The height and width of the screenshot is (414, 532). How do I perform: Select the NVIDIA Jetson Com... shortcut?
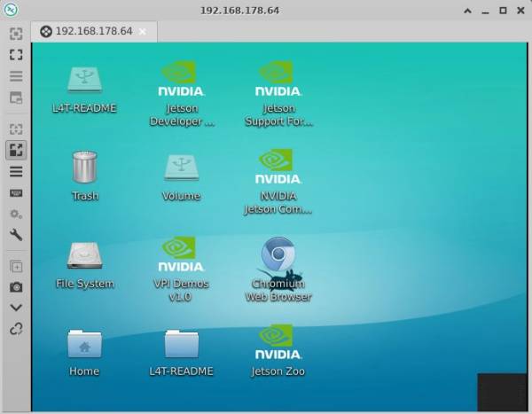tap(278, 182)
